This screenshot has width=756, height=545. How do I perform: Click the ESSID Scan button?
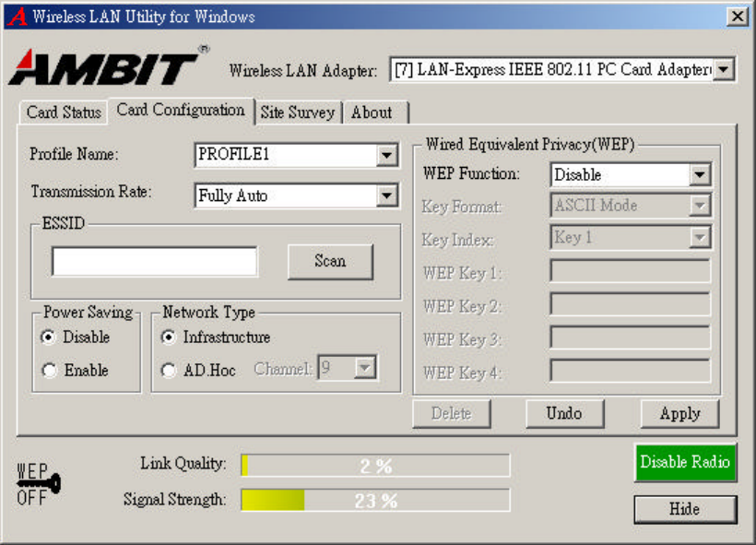pyautogui.click(x=330, y=261)
